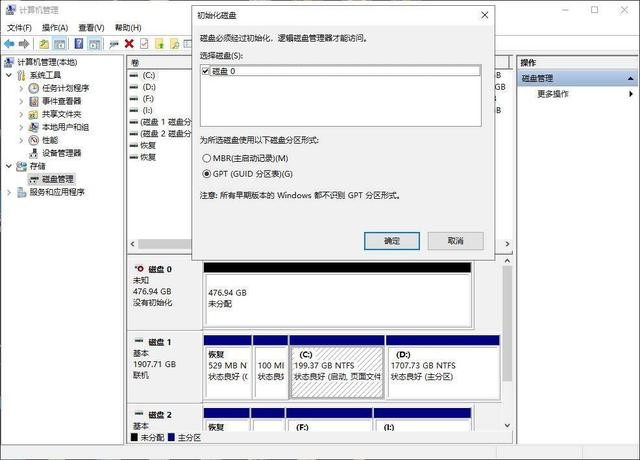Expand the 本地用户和组 node
This screenshot has width=640, height=460.
[21, 127]
